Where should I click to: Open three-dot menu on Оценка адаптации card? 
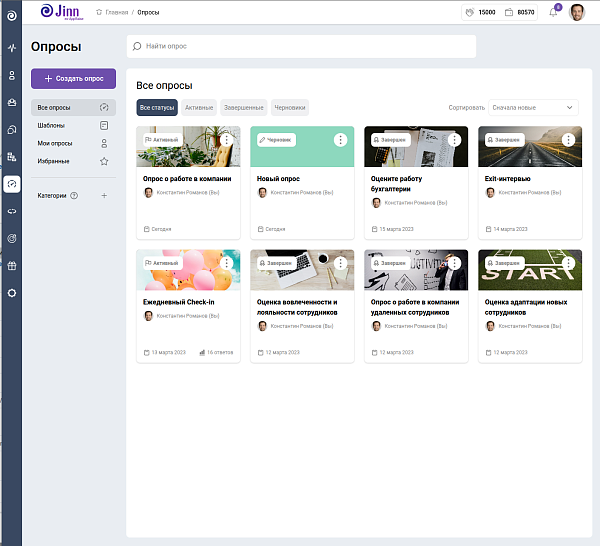click(x=569, y=263)
